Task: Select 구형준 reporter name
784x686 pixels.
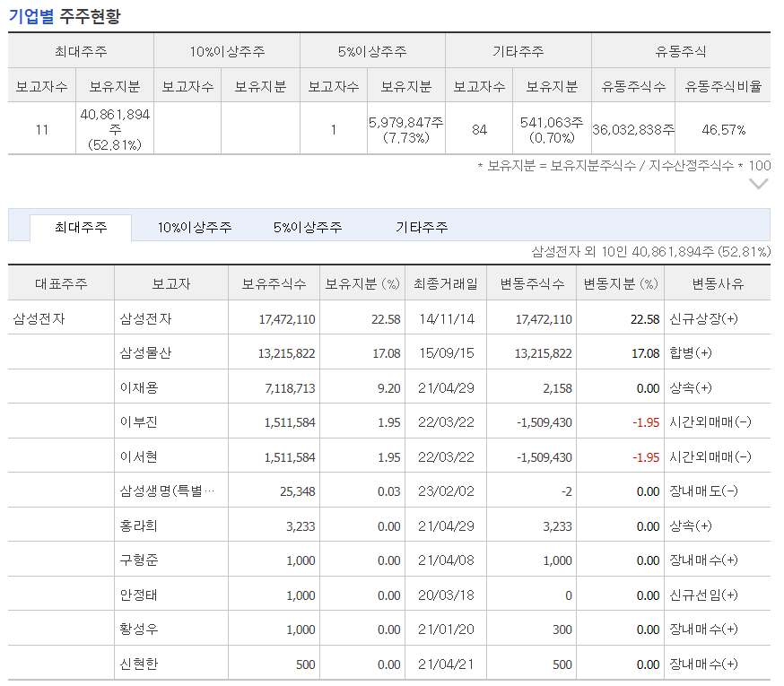Action: [x=139, y=560]
